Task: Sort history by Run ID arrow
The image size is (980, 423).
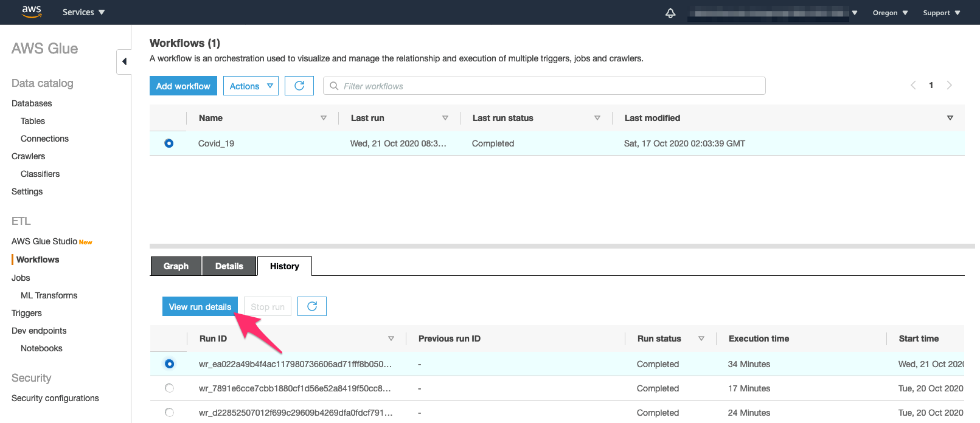Action: point(391,339)
